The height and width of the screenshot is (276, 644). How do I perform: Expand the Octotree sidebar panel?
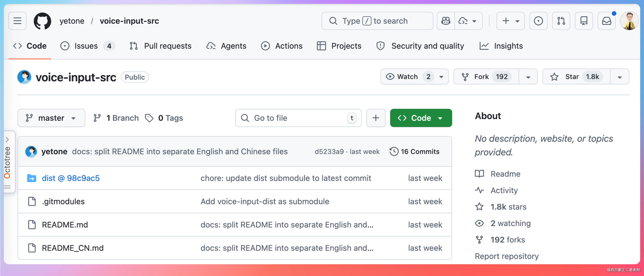[7, 139]
